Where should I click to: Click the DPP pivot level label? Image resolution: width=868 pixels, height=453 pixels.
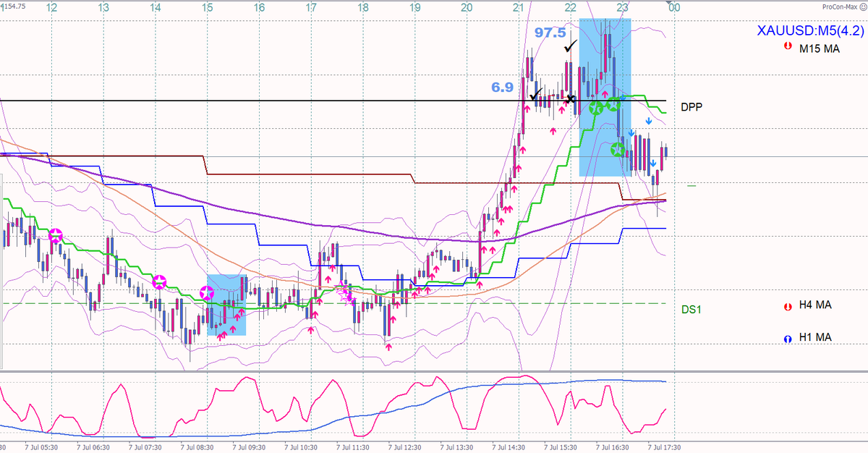pos(692,106)
